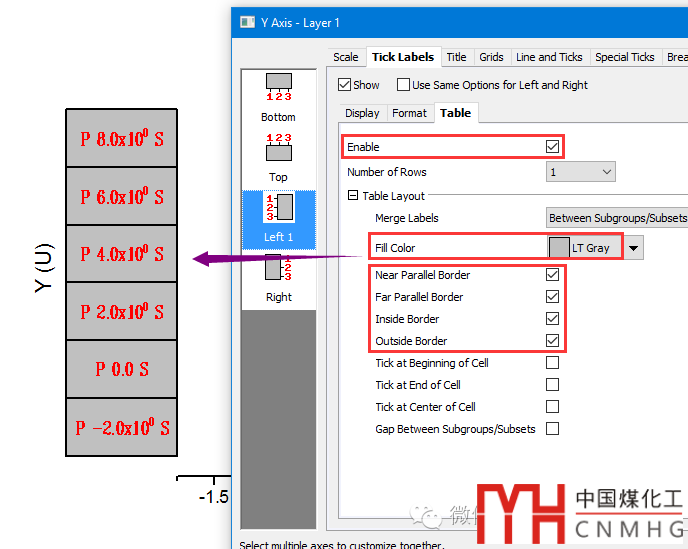Click the P 4.0x10⁰ S table cell
This screenshot has width=688, height=549.
point(122,254)
